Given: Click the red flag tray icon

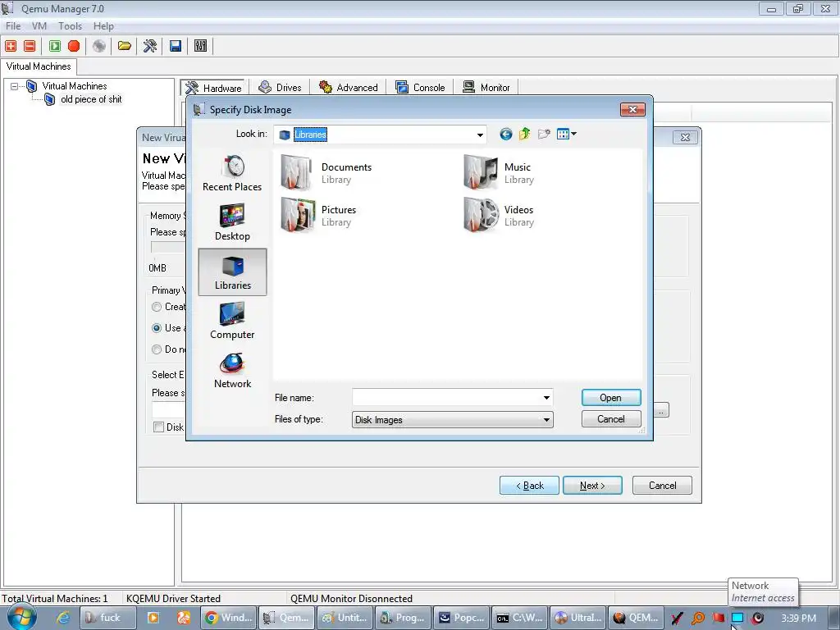Looking at the screenshot, I should pos(718,619).
